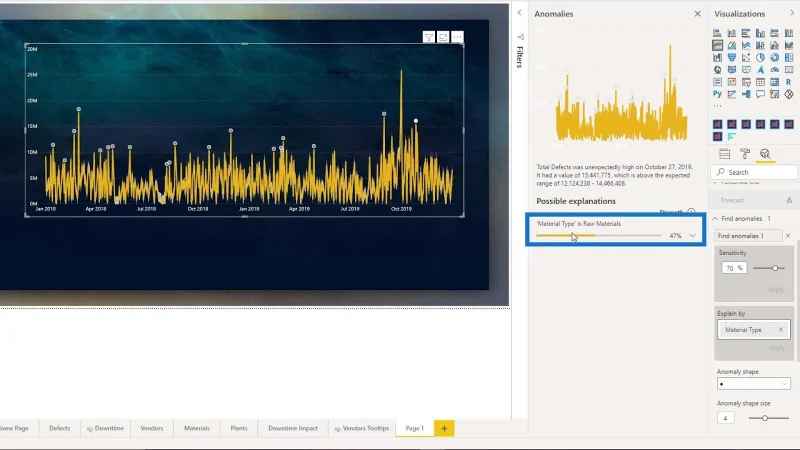Click the Raw Materials strength bar
The height and width of the screenshot is (450, 800).
pos(598,236)
